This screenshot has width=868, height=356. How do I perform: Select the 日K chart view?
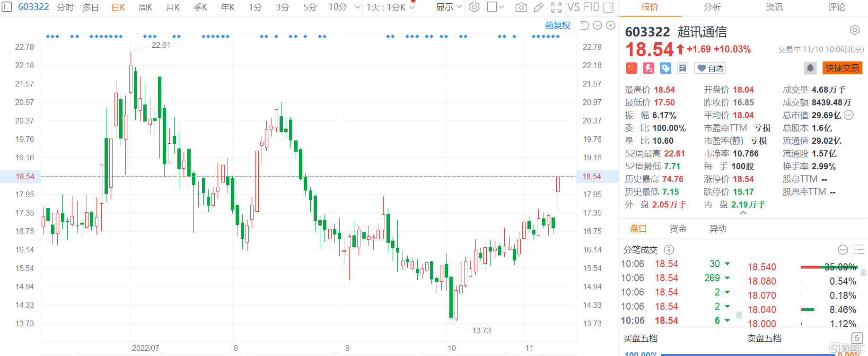tap(118, 7)
